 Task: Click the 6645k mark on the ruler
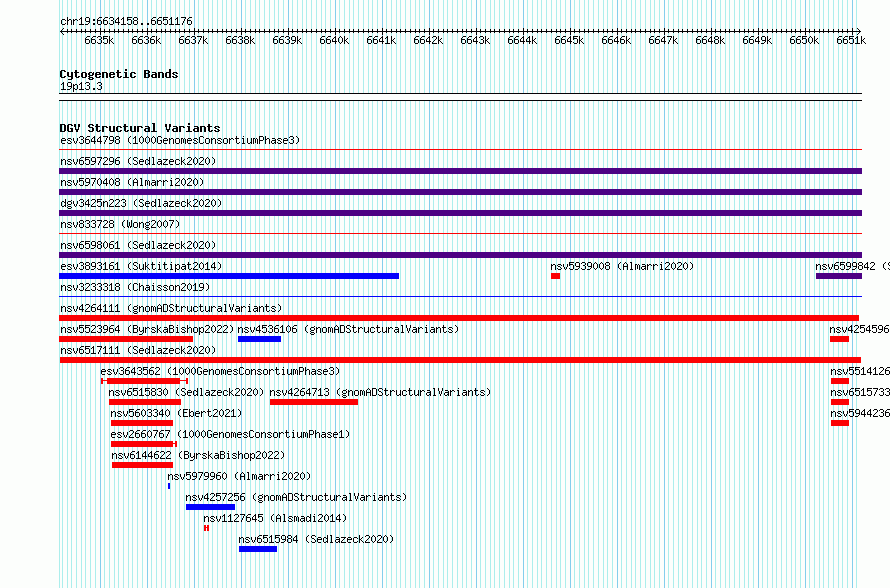[x=569, y=40]
